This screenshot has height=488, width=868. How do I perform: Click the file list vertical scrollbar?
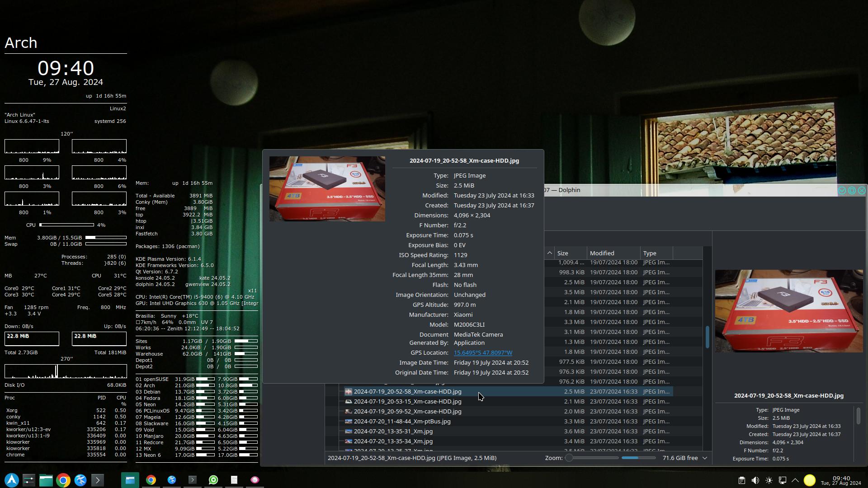coord(707,337)
